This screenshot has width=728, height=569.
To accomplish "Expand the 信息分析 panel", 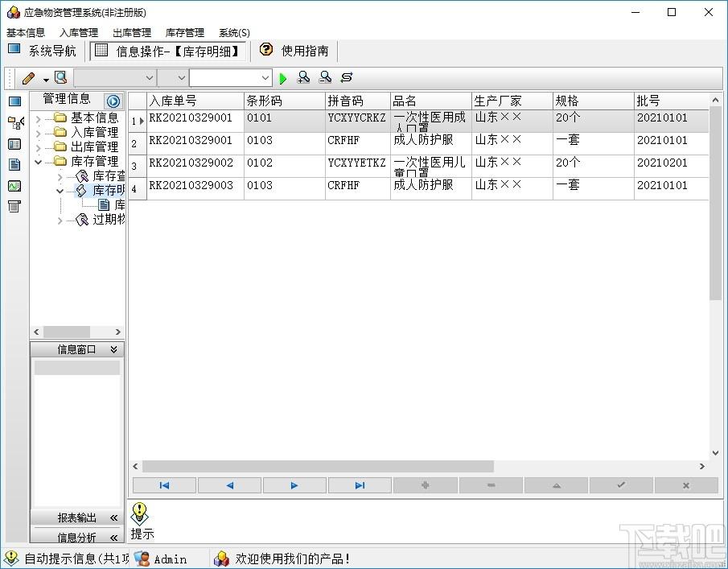I will pyautogui.click(x=113, y=538).
